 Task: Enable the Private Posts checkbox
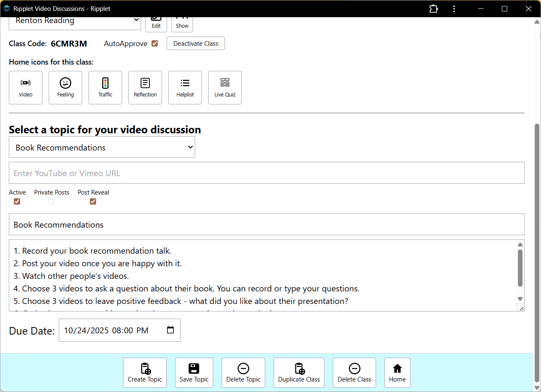pyautogui.click(x=51, y=201)
